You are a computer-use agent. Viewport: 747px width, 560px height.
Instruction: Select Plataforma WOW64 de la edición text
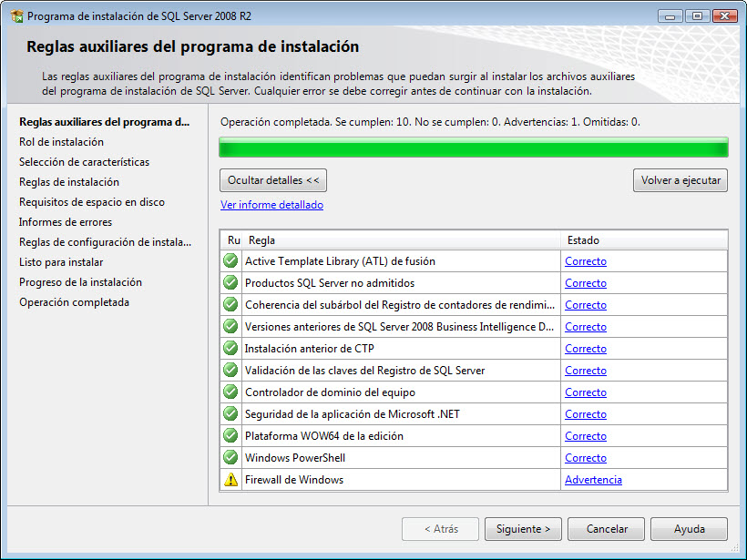point(324,436)
